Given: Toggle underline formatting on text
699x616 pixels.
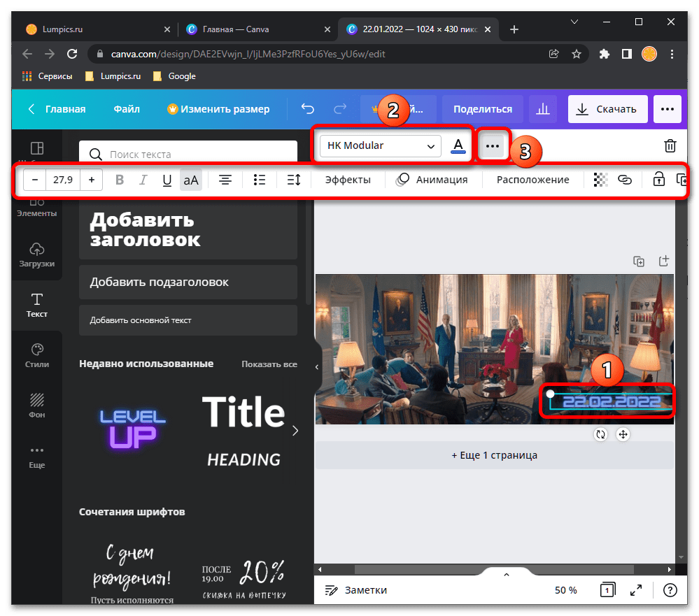Looking at the screenshot, I should (x=167, y=180).
